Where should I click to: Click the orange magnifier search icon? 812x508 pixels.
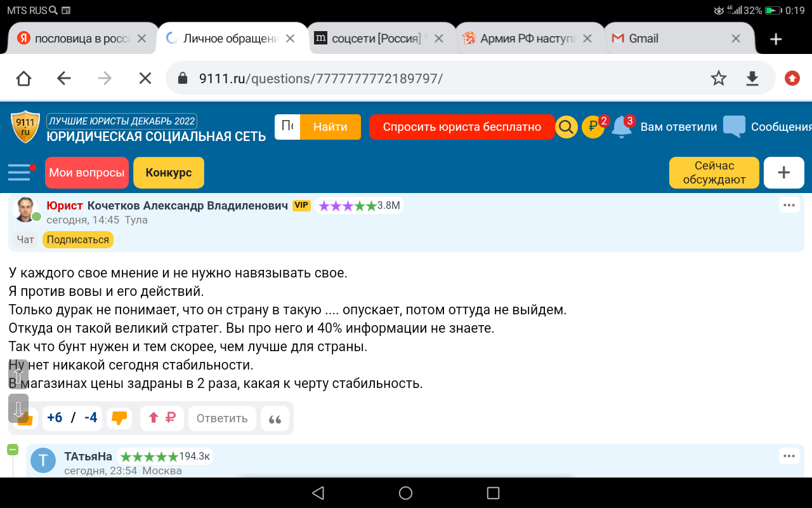[566, 127]
